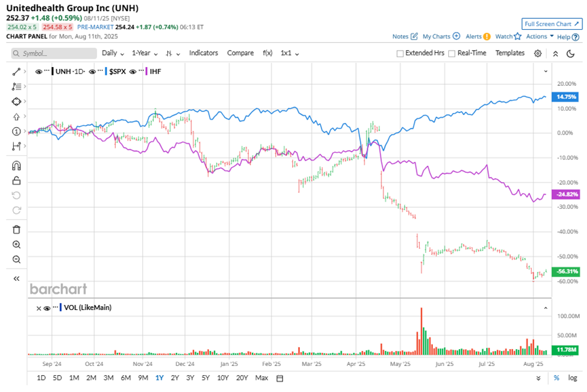This screenshot has width=587, height=392.
Task: Click the black UNH color swatch
Action: pyautogui.click(x=53, y=71)
